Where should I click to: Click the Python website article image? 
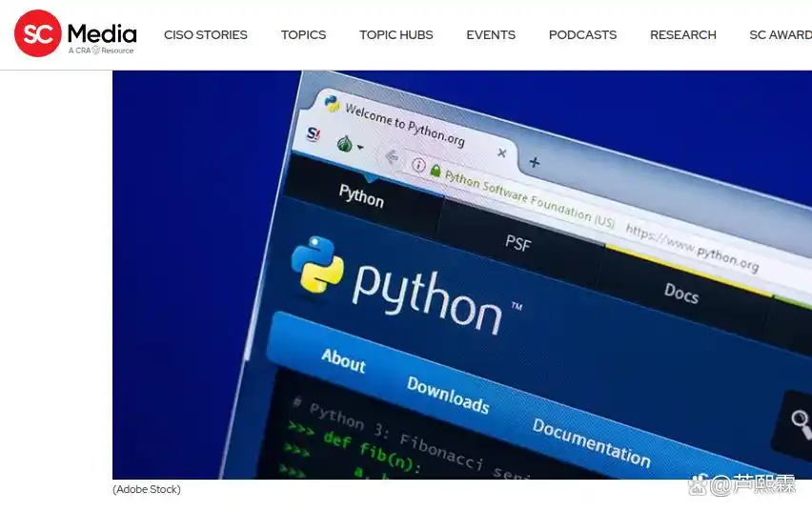click(x=462, y=275)
